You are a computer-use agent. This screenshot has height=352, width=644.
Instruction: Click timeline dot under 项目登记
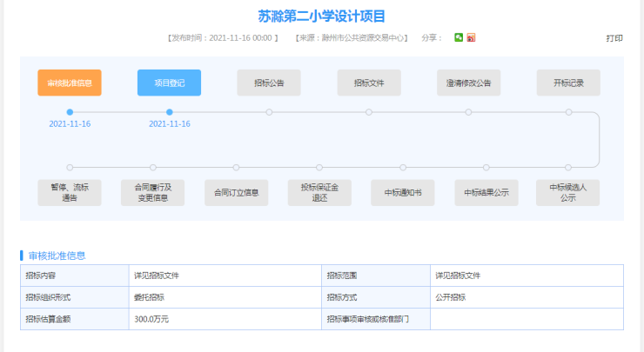point(170,112)
